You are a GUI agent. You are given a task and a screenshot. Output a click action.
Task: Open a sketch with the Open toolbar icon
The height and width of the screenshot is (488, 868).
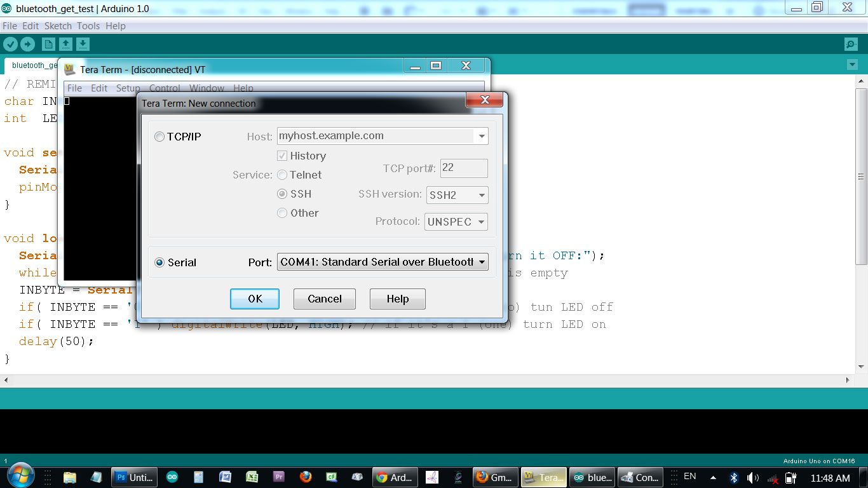pyautogui.click(x=65, y=44)
